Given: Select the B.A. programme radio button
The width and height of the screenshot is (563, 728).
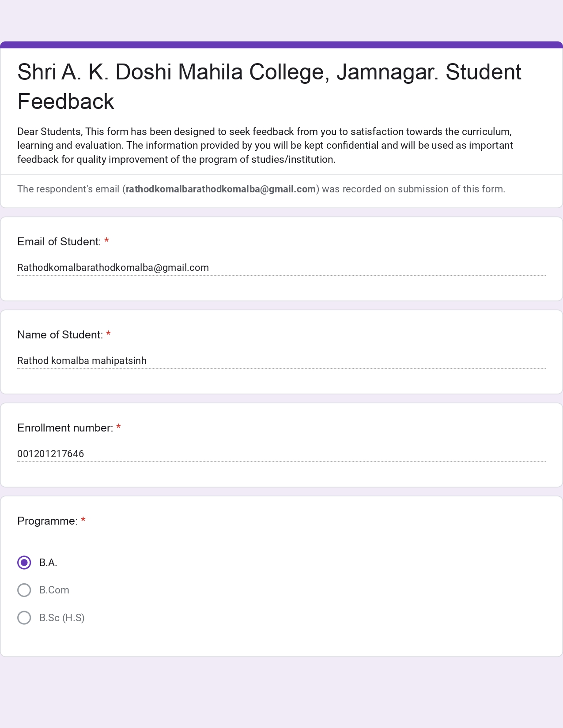Looking at the screenshot, I should tap(24, 563).
